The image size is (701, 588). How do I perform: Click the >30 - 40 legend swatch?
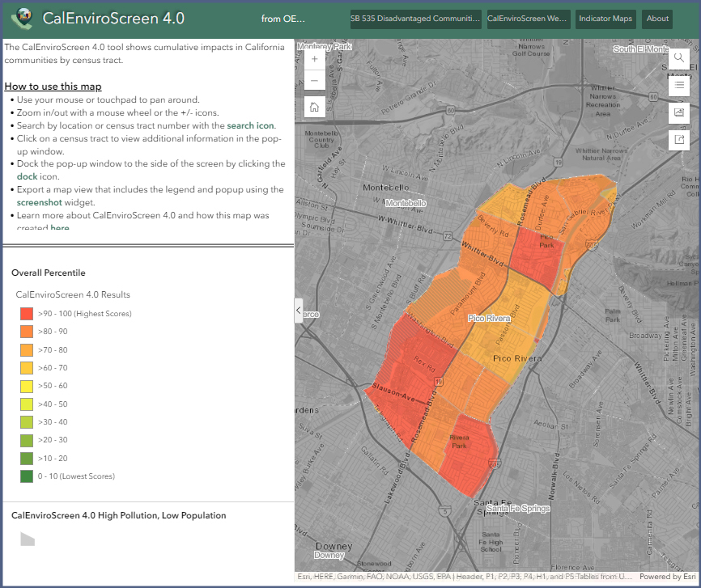[27, 421]
